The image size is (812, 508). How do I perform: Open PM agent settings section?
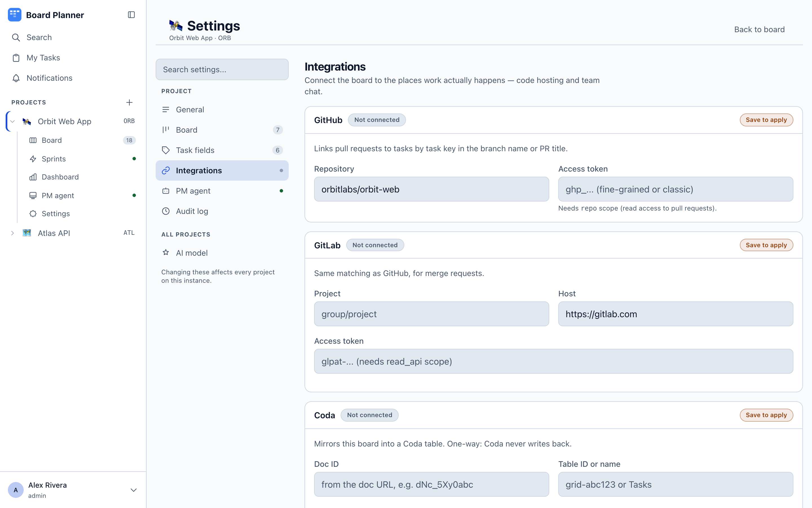222,191
